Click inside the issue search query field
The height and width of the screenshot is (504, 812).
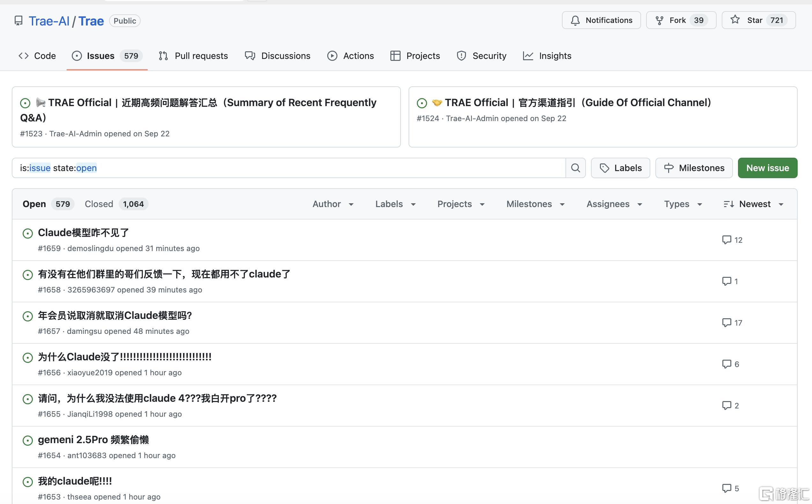click(267, 168)
